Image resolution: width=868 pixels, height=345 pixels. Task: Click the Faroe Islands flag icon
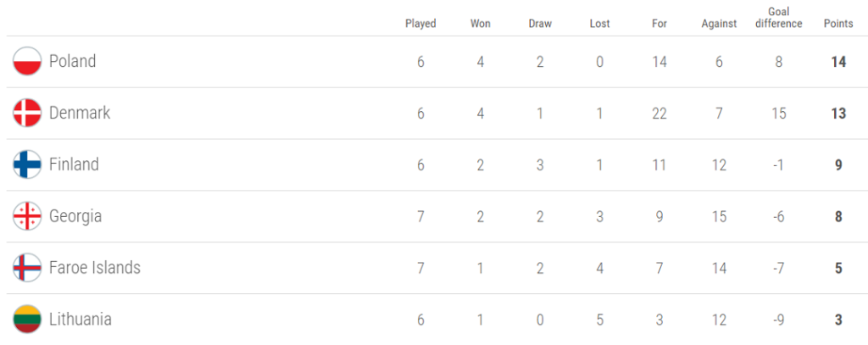coord(27,268)
